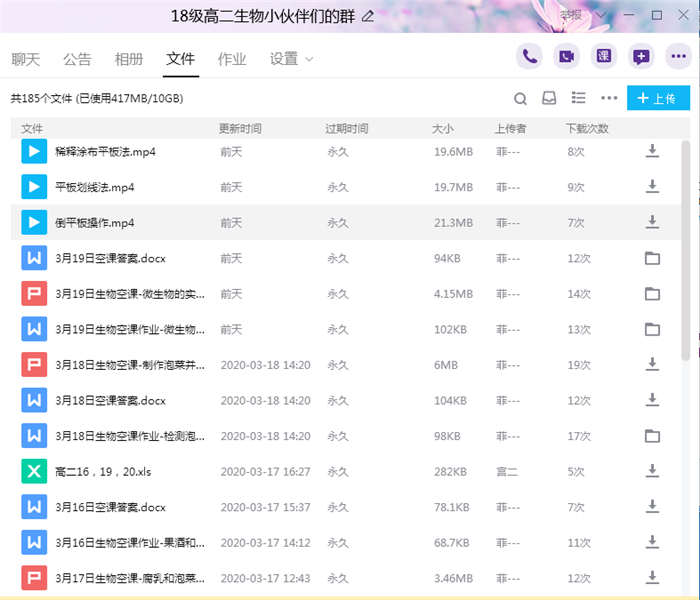Start a group voice call

click(530, 57)
